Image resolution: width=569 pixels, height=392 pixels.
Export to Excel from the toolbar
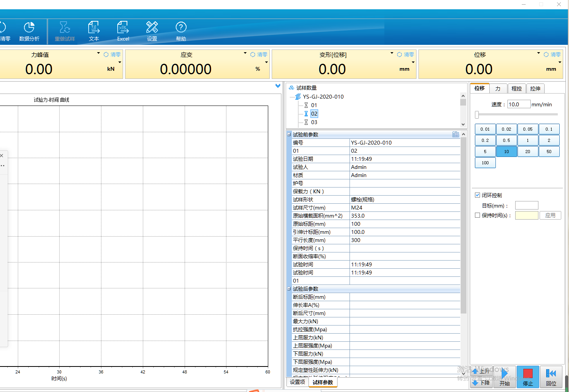click(123, 32)
